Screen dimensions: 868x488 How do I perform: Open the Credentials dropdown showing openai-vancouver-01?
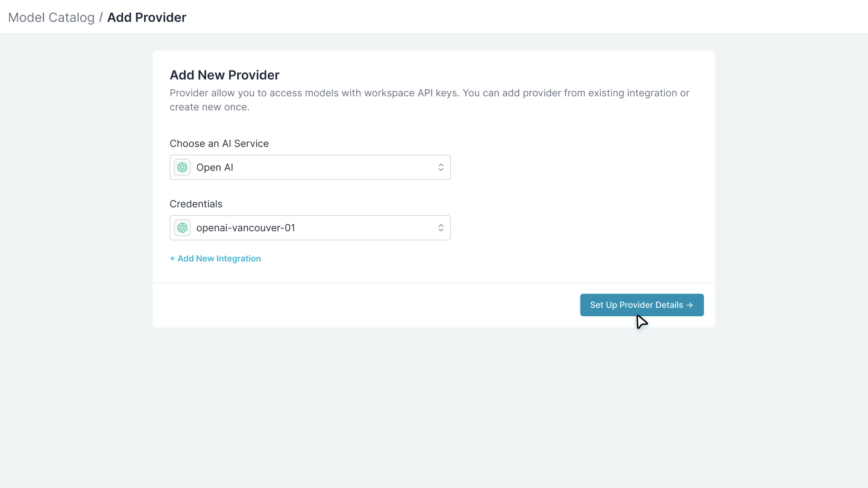[310, 227]
